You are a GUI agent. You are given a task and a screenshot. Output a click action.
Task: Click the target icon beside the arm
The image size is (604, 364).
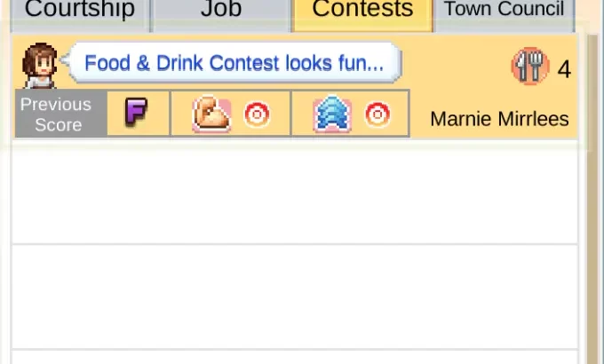[258, 115]
